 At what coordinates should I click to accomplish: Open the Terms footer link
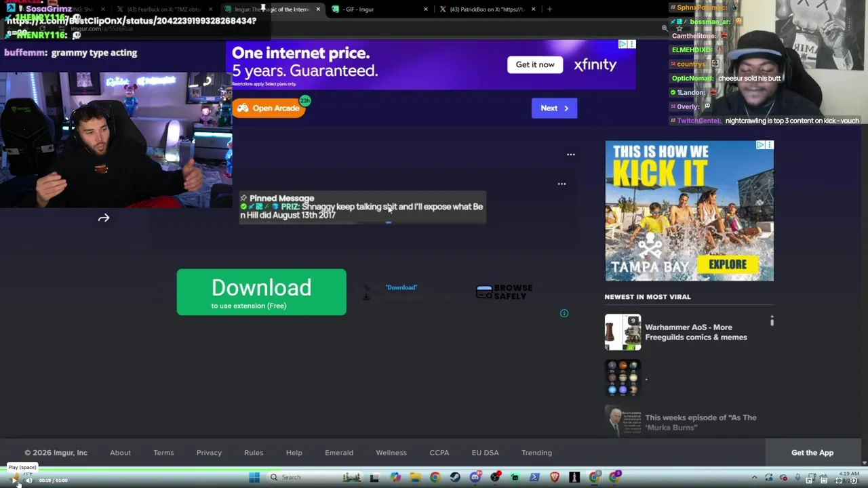point(163,453)
